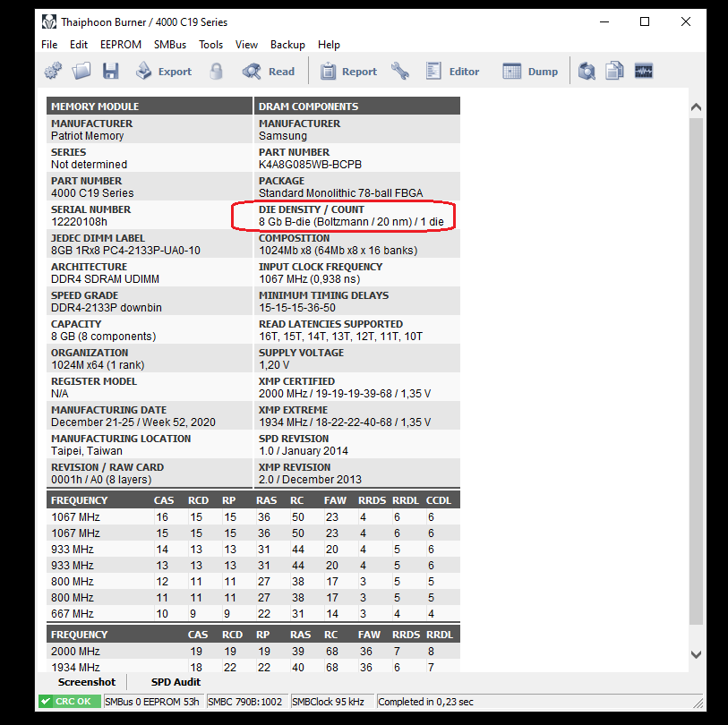Click capacity '8 GB (8 components)'

tap(104, 337)
